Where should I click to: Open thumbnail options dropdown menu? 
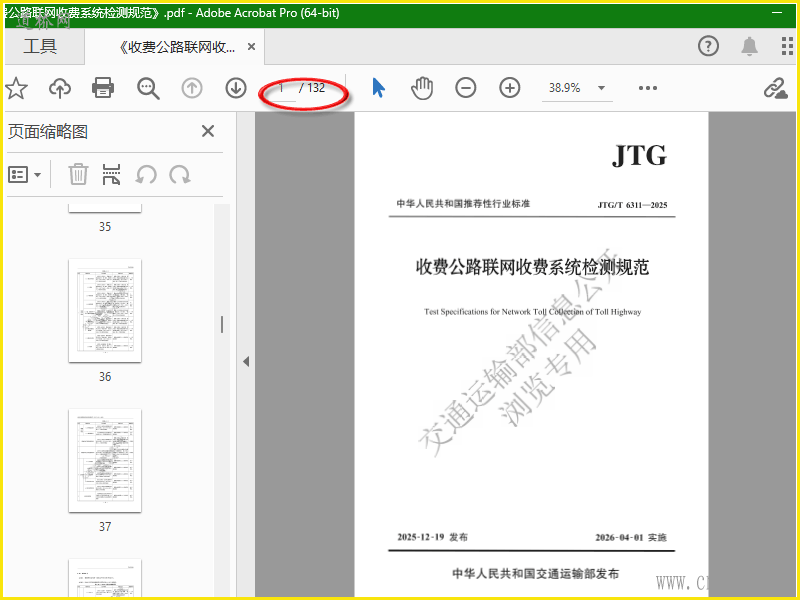coord(24,175)
